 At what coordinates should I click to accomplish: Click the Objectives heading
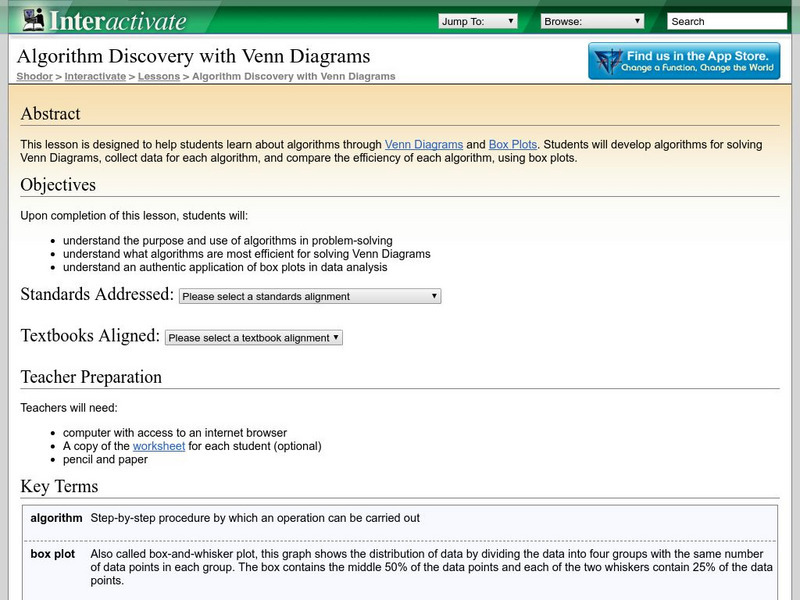click(58, 185)
